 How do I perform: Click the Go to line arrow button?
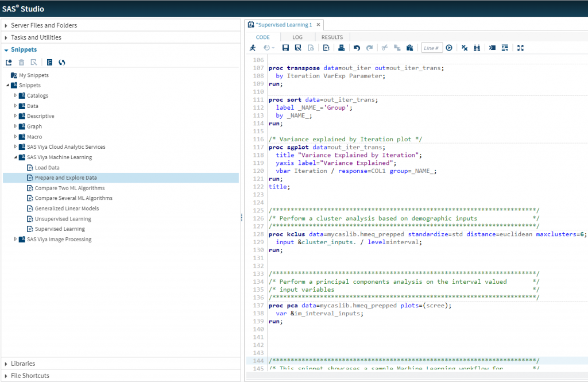pos(449,48)
